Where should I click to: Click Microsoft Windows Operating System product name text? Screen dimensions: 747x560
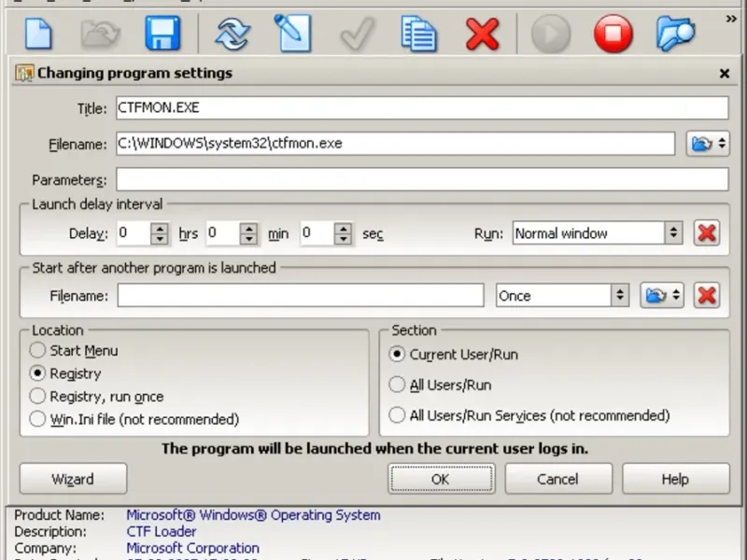(x=253, y=515)
